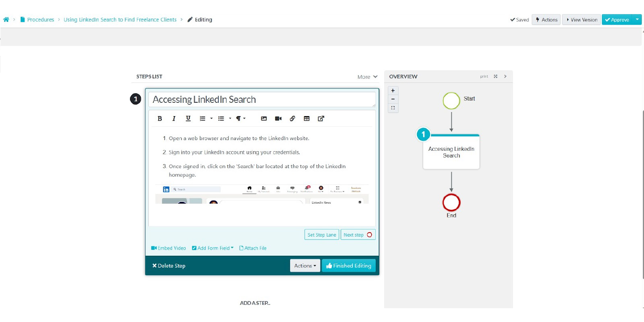The height and width of the screenshot is (322, 644).
Task: Click the 'Open a web browser' instruction line
Action: [239, 138]
